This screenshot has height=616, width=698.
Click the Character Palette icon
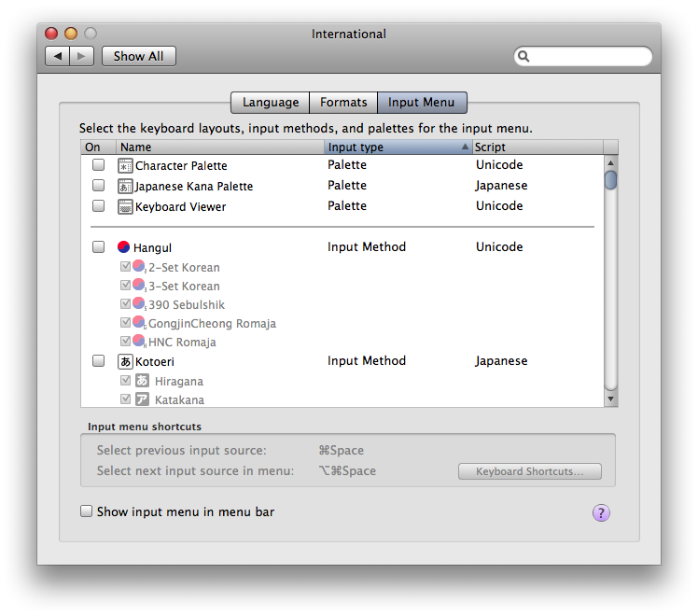tap(125, 166)
